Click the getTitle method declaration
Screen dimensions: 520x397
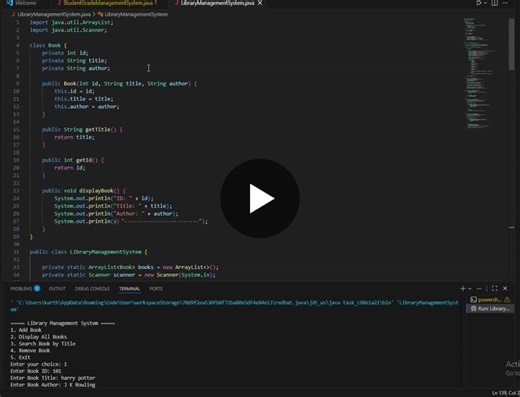82,129
